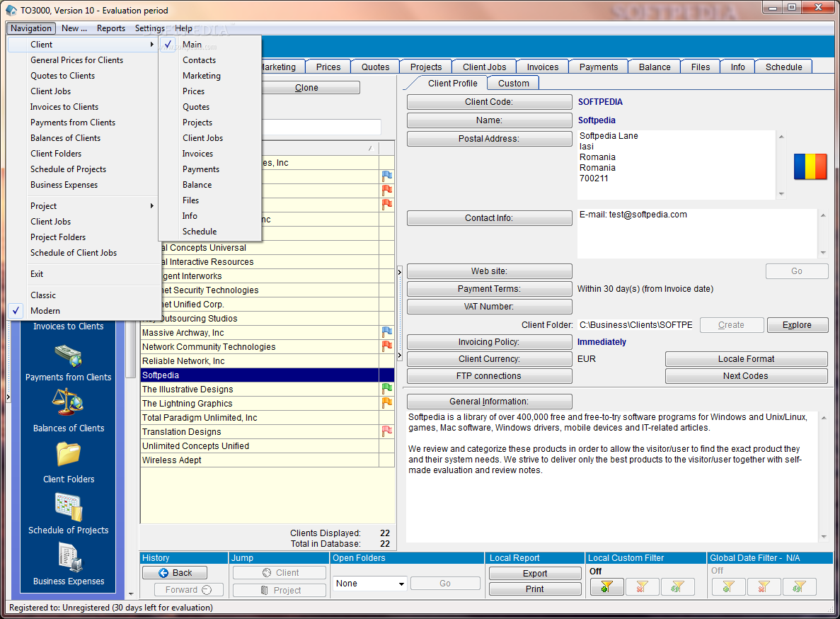Click pink flag on Translation Designs row
The height and width of the screenshot is (619, 840).
387,431
